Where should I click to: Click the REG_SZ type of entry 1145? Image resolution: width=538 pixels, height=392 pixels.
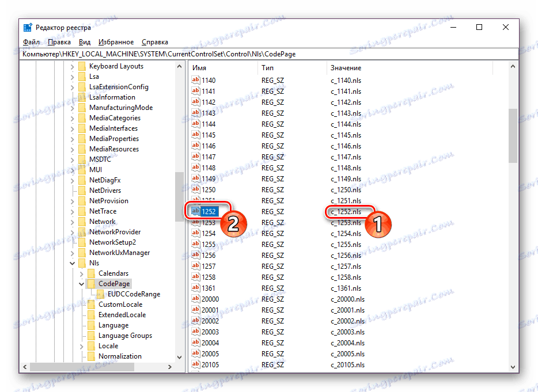[x=272, y=135]
